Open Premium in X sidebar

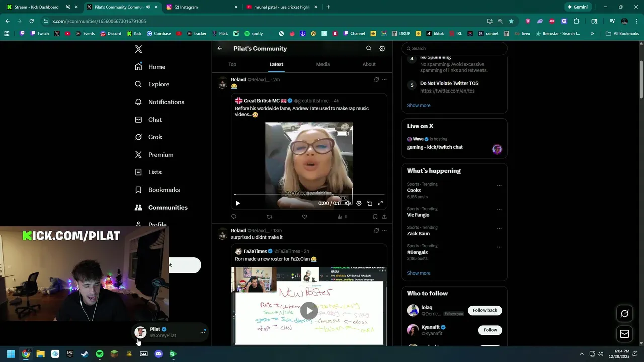(154, 155)
